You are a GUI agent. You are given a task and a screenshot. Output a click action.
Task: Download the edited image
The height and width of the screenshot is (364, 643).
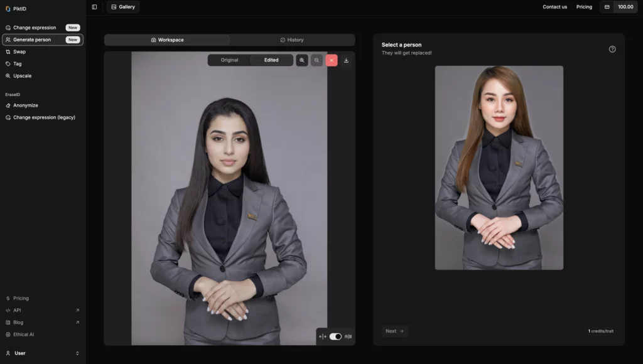[x=346, y=60]
